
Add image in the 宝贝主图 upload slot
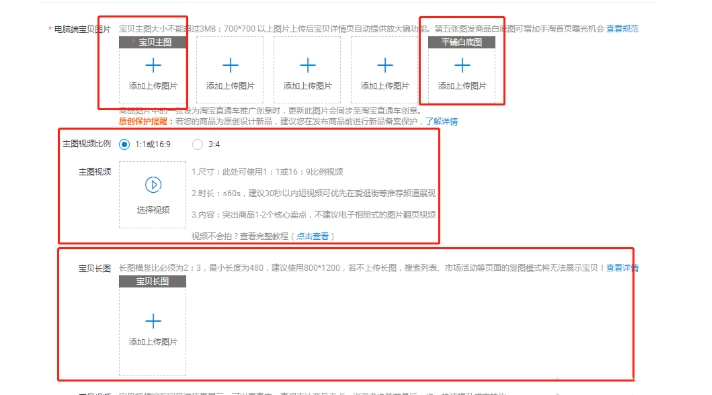point(153,65)
